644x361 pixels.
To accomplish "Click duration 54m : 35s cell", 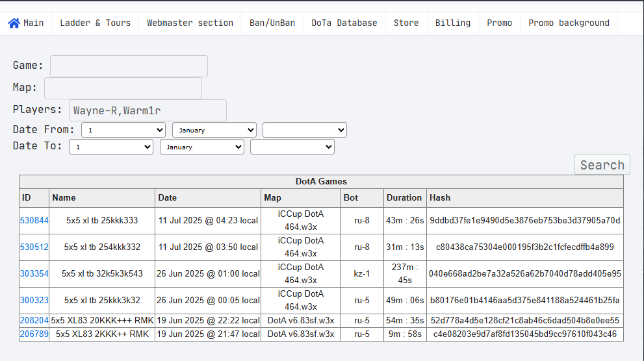I will point(405,320).
